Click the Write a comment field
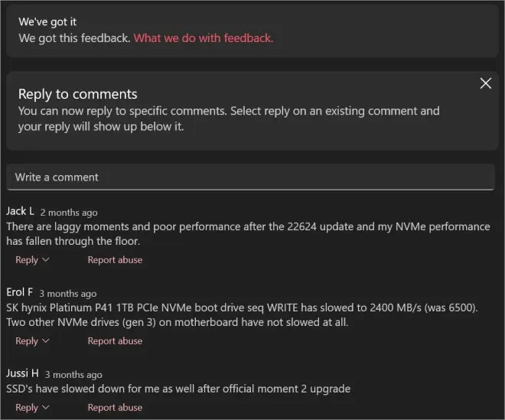The height and width of the screenshot is (420, 505). [250, 177]
